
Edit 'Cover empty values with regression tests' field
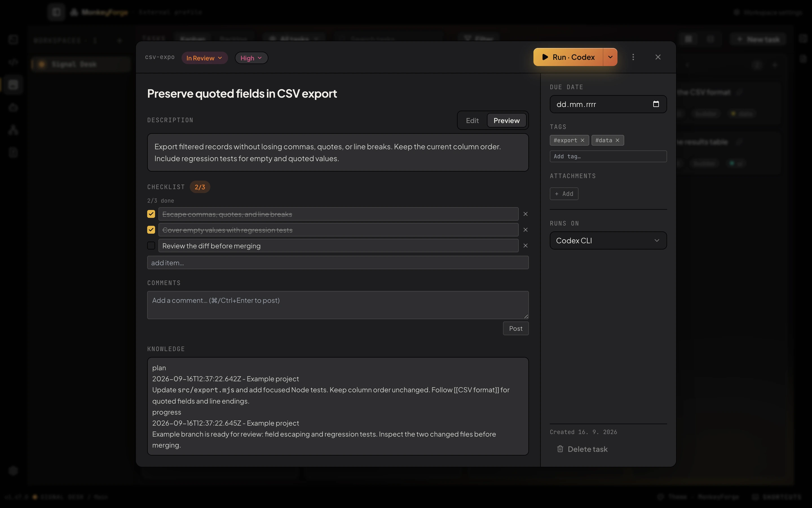[338, 230]
